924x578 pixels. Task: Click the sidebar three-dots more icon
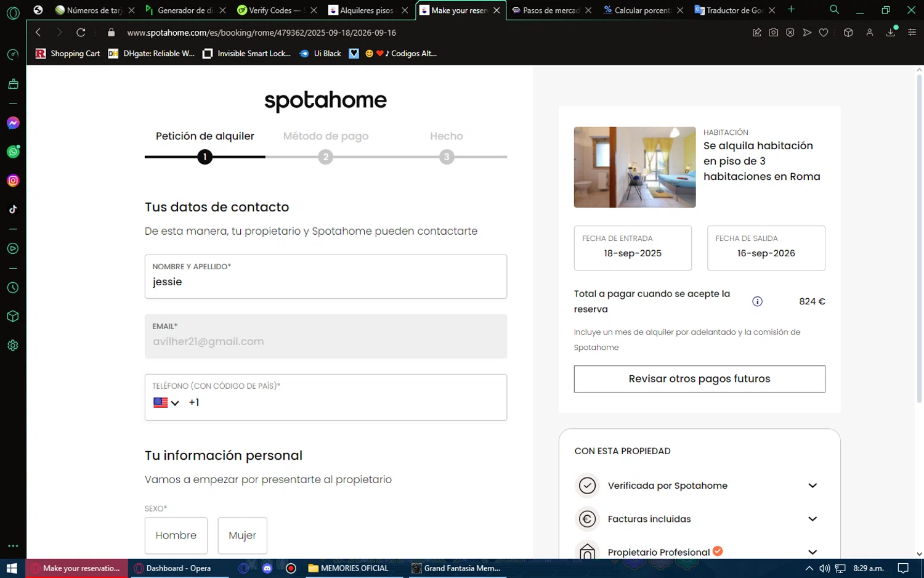13,546
